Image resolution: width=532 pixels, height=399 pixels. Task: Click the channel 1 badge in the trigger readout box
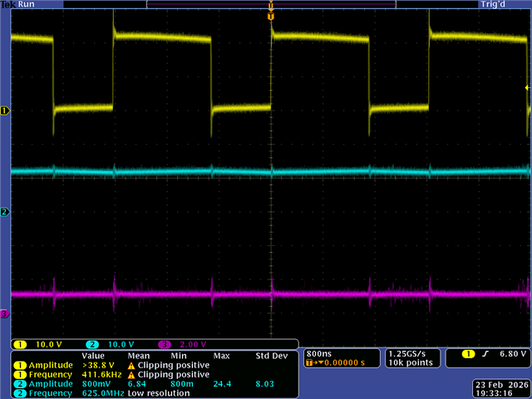point(468,354)
